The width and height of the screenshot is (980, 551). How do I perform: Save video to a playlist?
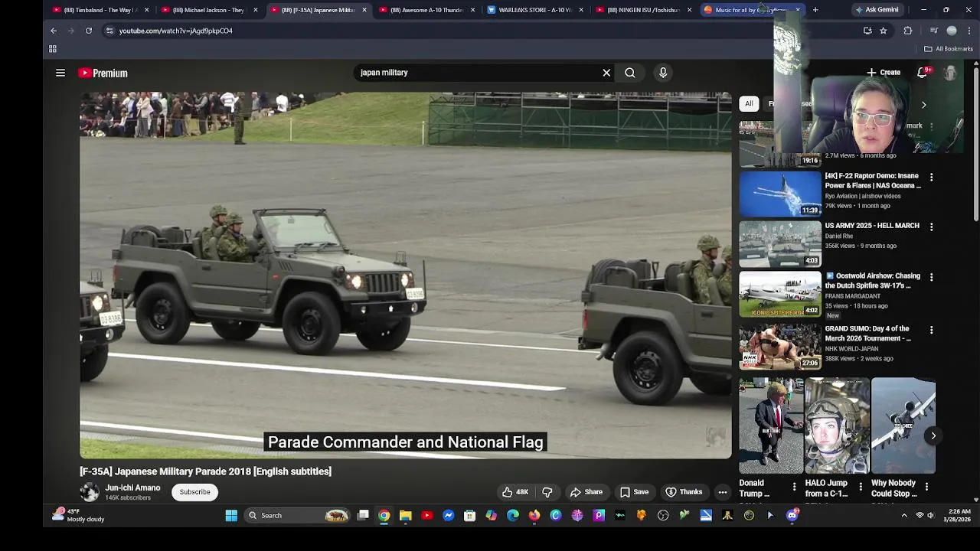click(x=634, y=492)
